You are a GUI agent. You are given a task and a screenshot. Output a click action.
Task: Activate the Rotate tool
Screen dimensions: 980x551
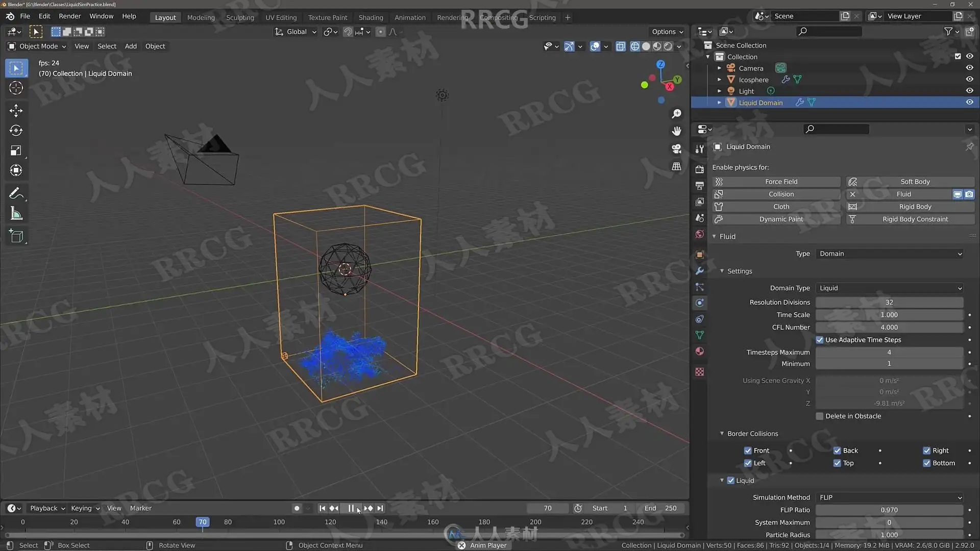pyautogui.click(x=16, y=131)
